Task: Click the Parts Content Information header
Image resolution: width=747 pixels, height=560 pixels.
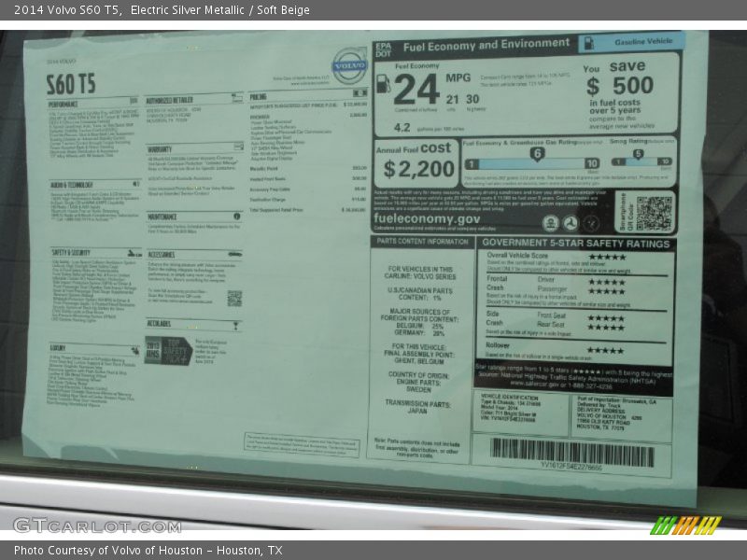Action: [x=422, y=242]
